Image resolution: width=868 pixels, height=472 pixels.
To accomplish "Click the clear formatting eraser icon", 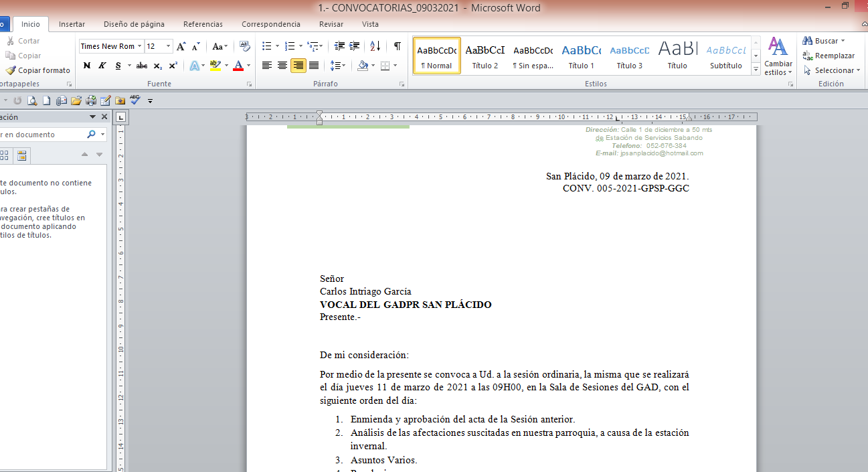I will [x=245, y=46].
